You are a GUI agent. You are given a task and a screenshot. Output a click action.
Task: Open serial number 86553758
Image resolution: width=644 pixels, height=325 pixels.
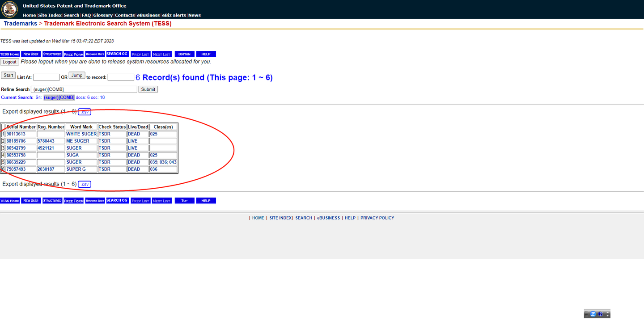click(x=16, y=156)
